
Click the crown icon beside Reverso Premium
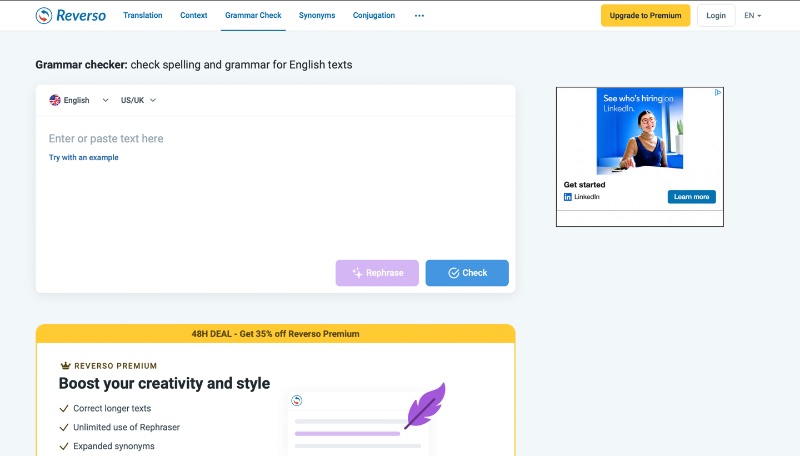click(x=65, y=366)
